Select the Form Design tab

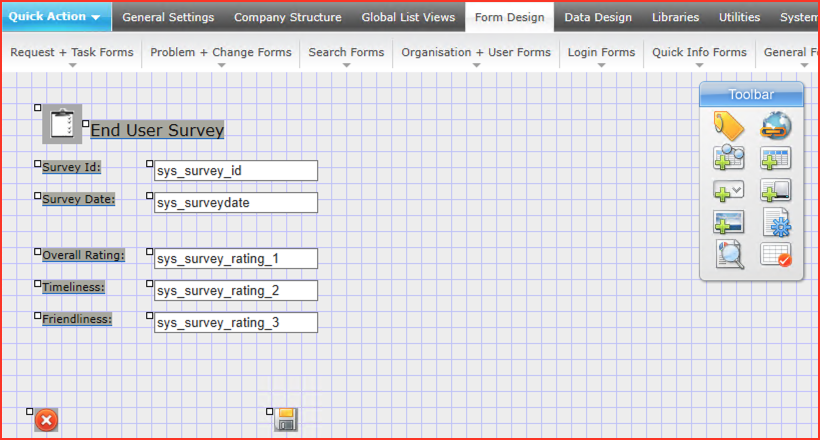[x=509, y=17]
